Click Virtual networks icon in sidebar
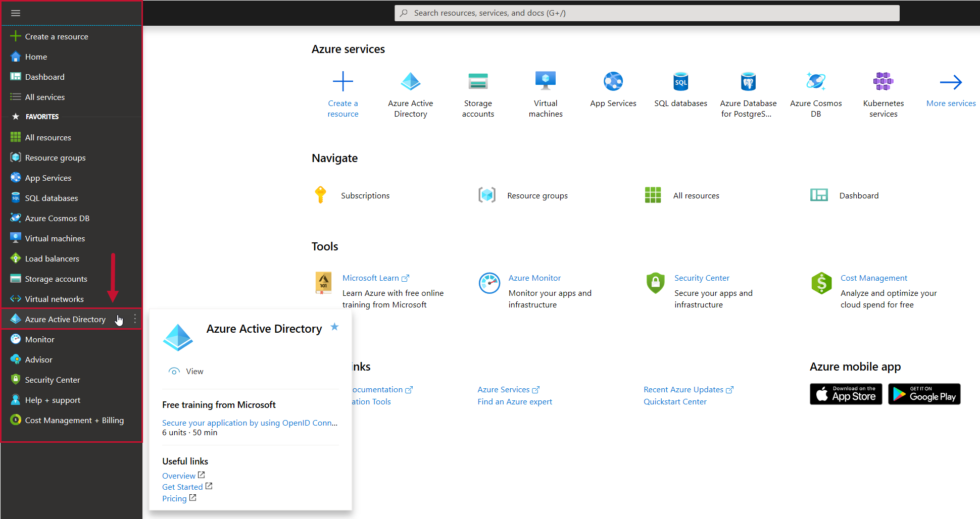980x519 pixels. pyautogui.click(x=16, y=299)
